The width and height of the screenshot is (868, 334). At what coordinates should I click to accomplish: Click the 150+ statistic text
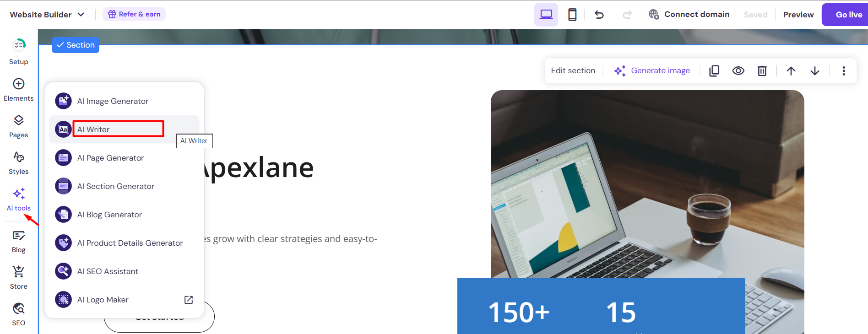(x=519, y=312)
